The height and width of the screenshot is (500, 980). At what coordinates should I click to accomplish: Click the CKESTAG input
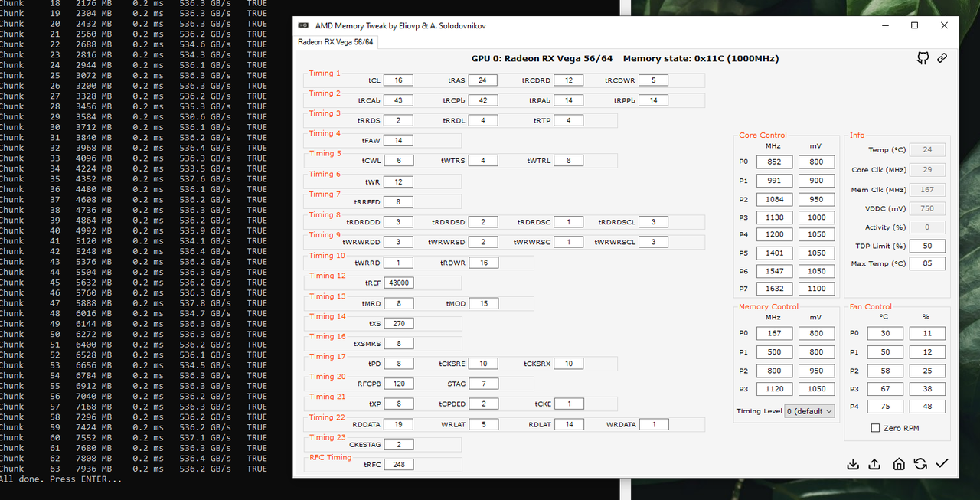tap(398, 444)
